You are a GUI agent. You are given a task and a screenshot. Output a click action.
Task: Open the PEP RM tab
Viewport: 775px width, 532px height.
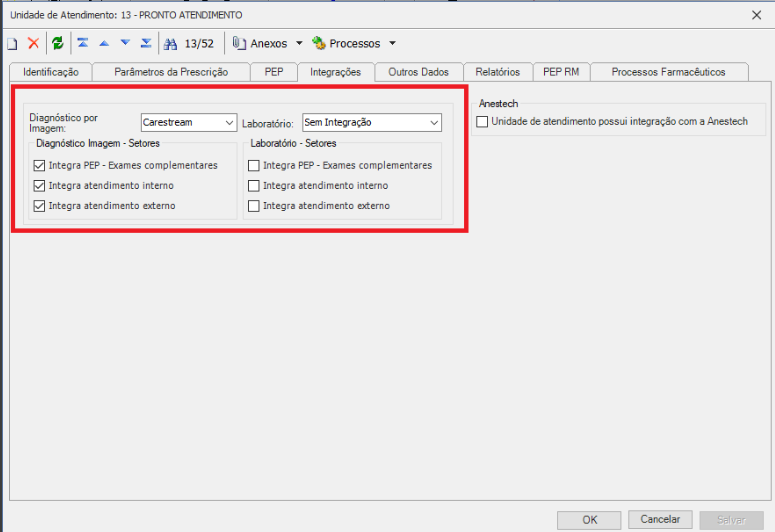(561, 72)
